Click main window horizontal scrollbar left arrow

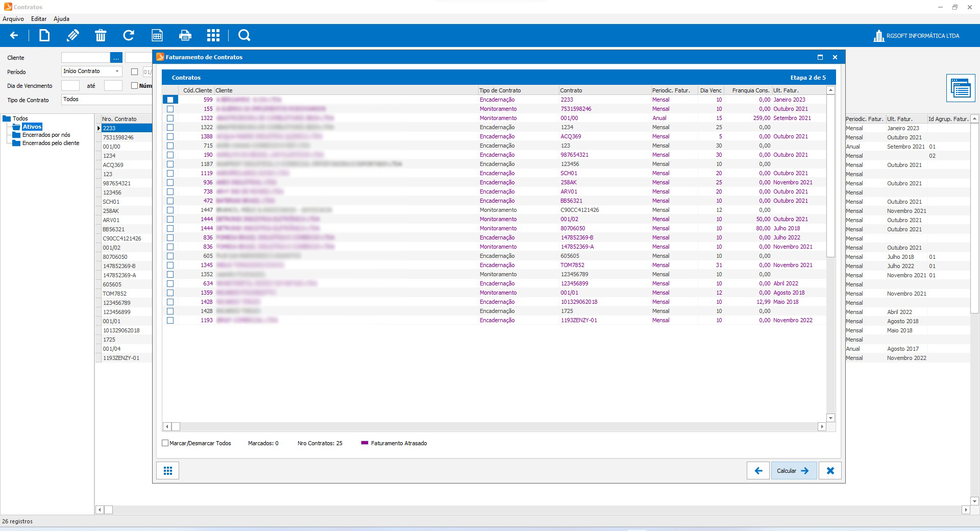[100, 510]
